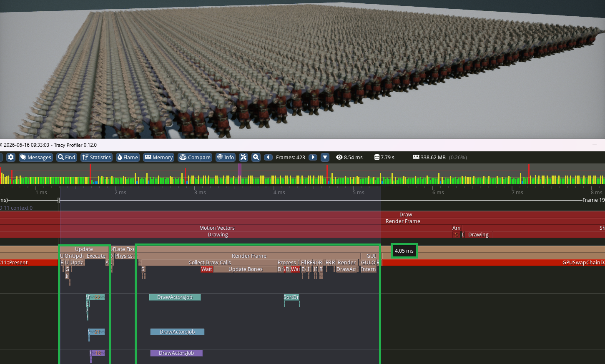This screenshot has height=364, width=605.
Task: Select the 'Render Frame' CPU zone
Action: [249, 256]
